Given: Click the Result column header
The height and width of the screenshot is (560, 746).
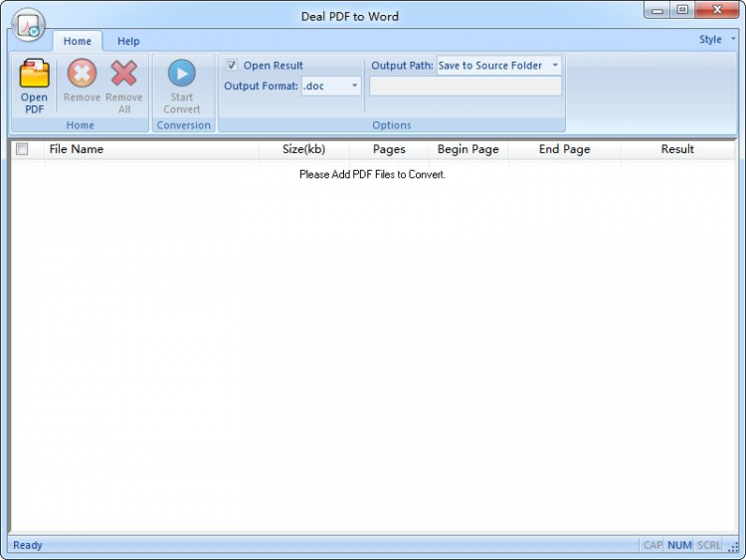Looking at the screenshot, I should 677,149.
